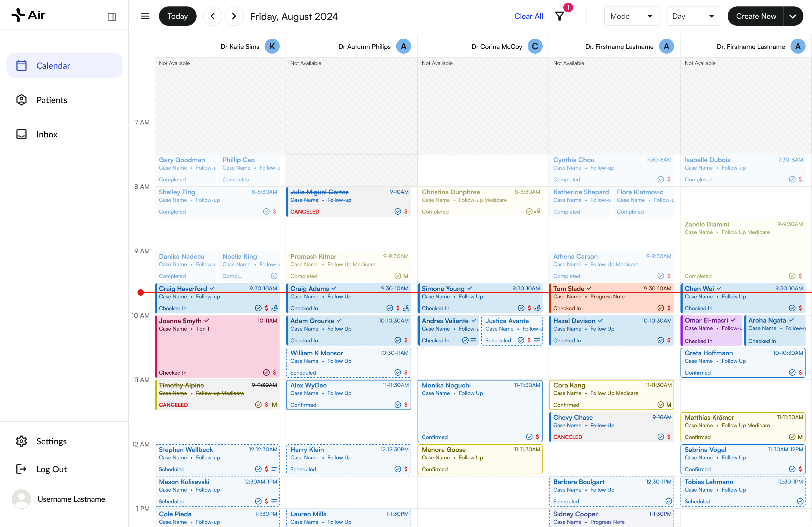Screen dimensions: 812x527
Task: Toggle the checkmark circle on Cynthia Chou's appointment
Action: (x=661, y=179)
